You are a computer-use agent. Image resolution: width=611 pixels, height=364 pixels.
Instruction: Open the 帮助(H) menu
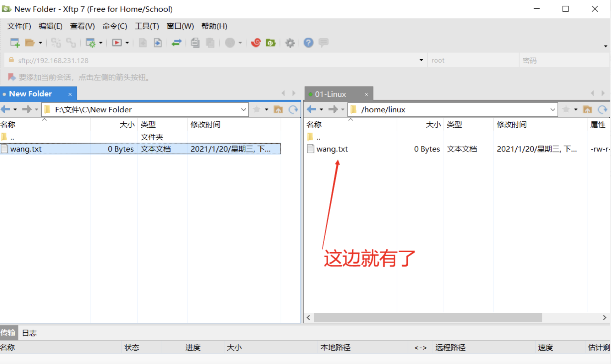click(x=214, y=26)
